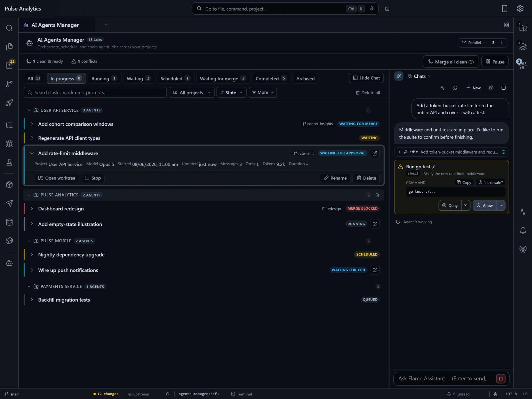532x399 pixels.
Task: Open Chats history dropdown
Action: (419, 76)
